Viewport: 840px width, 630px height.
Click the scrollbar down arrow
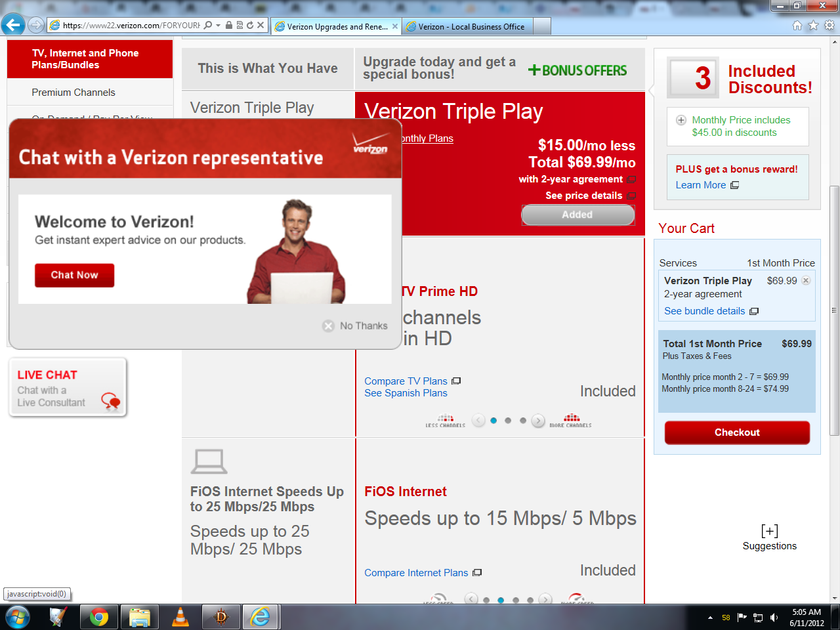coord(835,598)
